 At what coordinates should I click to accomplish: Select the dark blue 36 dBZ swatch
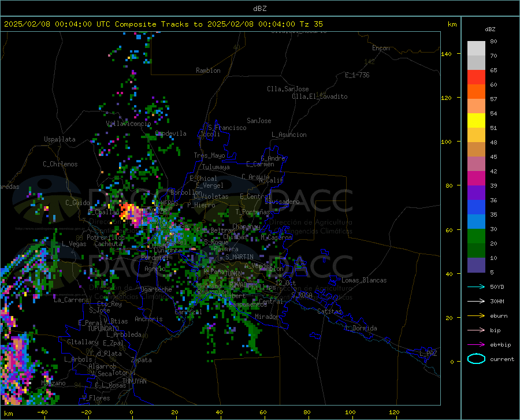click(476, 207)
